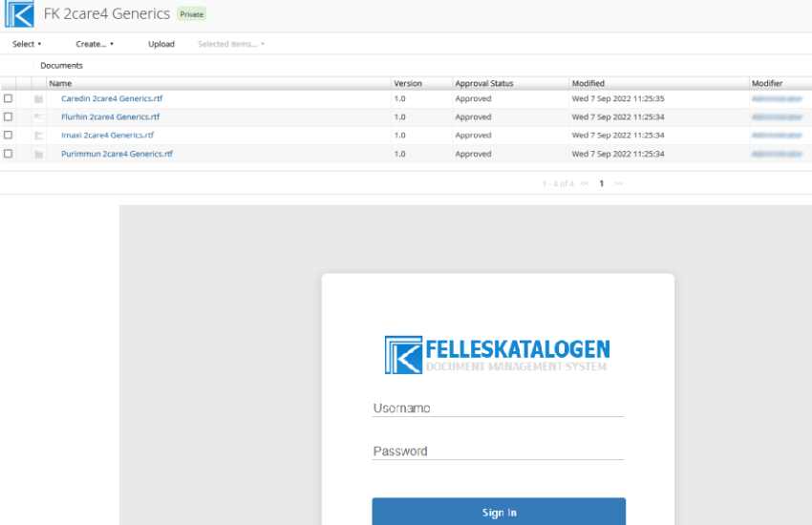Tick checkbox for Caredin 2care4 Generics.rtf

click(x=8, y=98)
